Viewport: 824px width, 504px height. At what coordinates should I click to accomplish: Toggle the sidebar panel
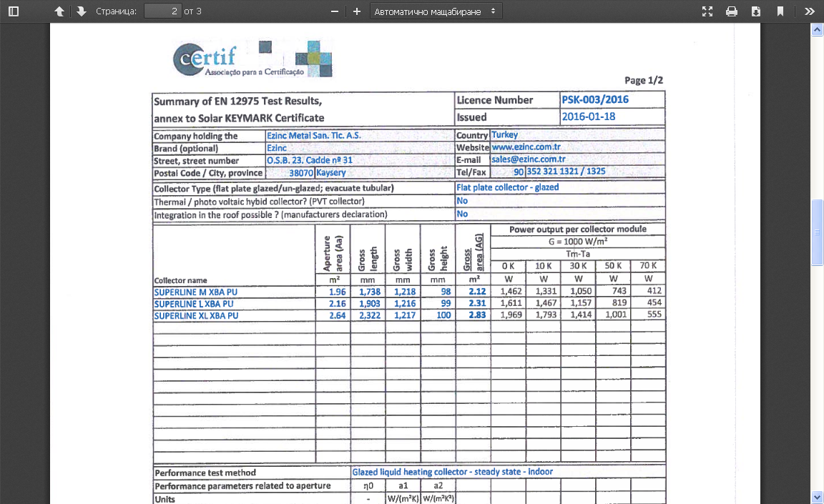pyautogui.click(x=14, y=11)
